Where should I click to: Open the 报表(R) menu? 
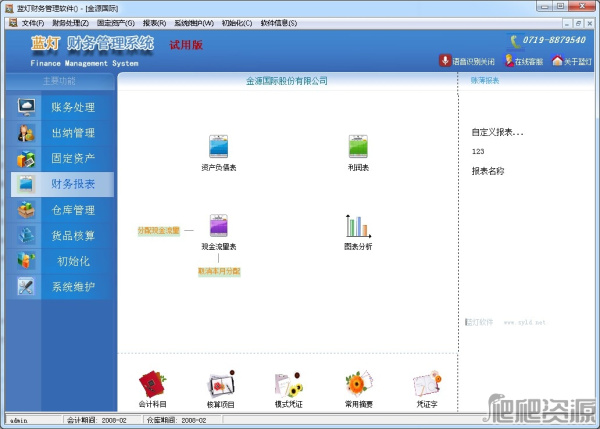pyautogui.click(x=154, y=23)
